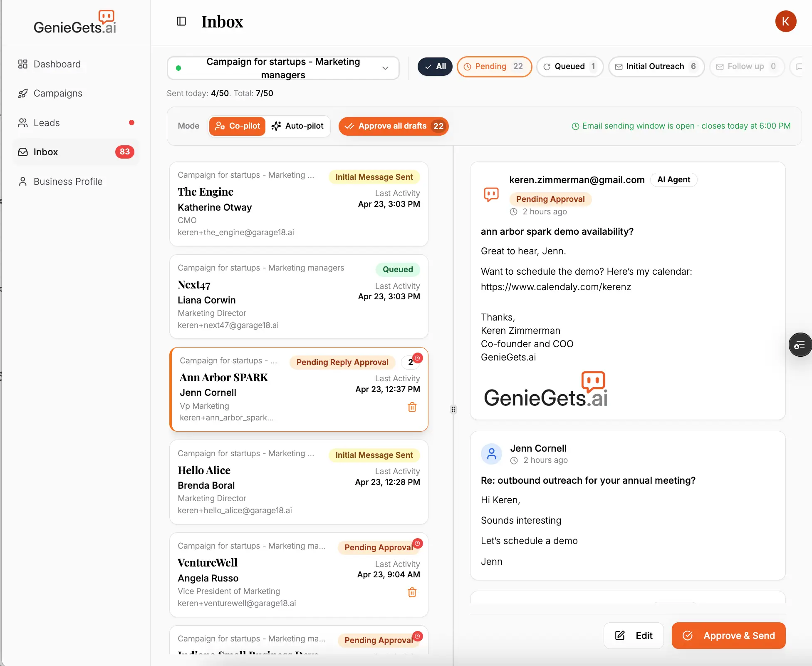The width and height of the screenshot is (812, 666).
Task: Click the floating dark action button on right edge
Action: [800, 345]
